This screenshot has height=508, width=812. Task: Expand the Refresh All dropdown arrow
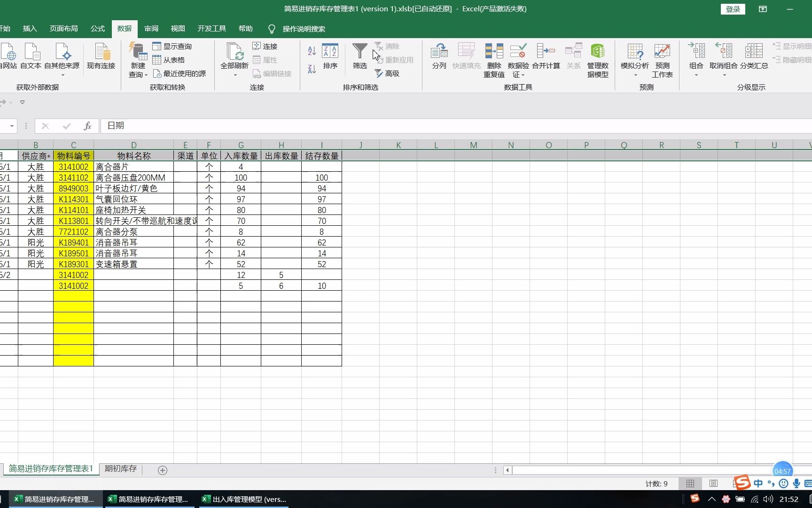click(234, 75)
